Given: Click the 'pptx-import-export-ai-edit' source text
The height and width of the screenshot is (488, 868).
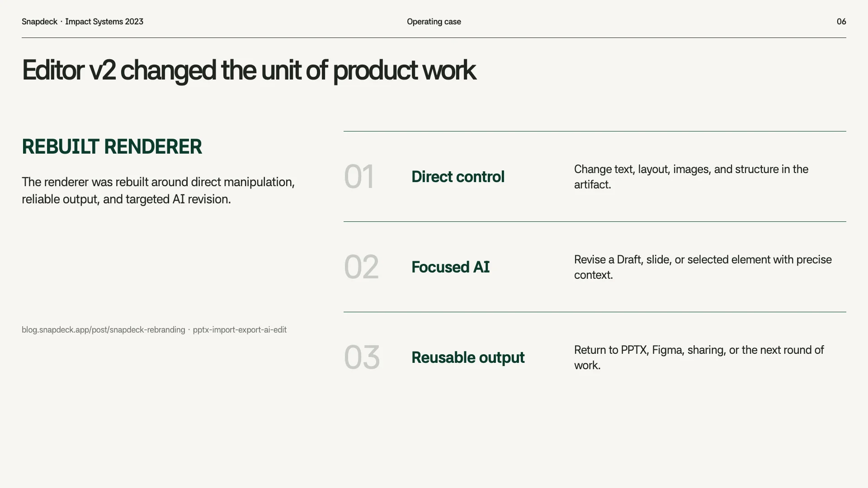Looking at the screenshot, I should (x=240, y=330).
